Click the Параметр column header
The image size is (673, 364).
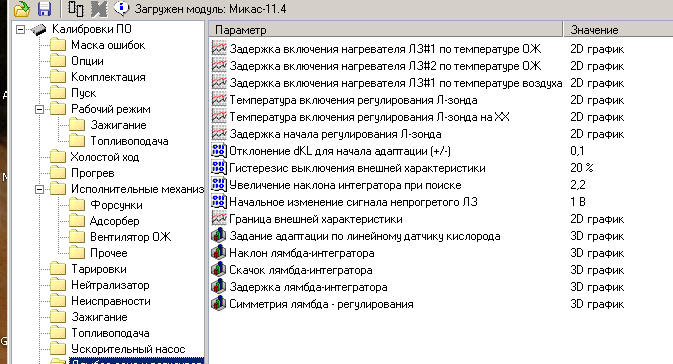click(x=385, y=30)
